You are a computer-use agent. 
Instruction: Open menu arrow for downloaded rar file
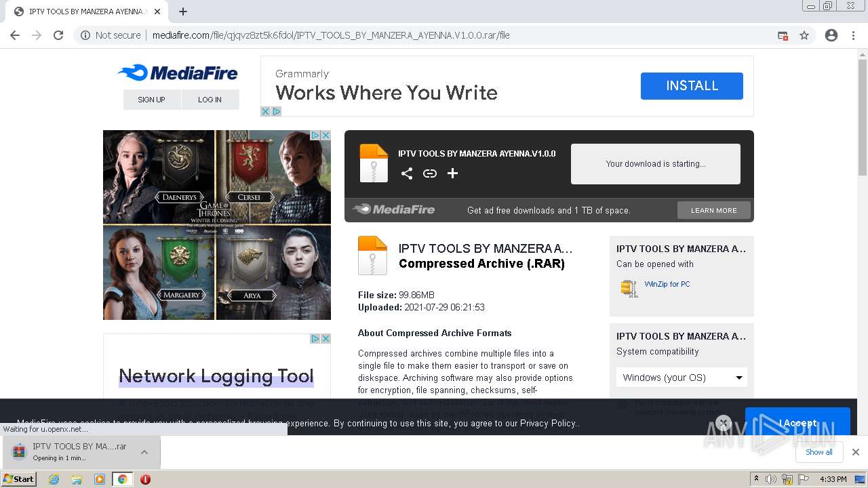point(144,452)
